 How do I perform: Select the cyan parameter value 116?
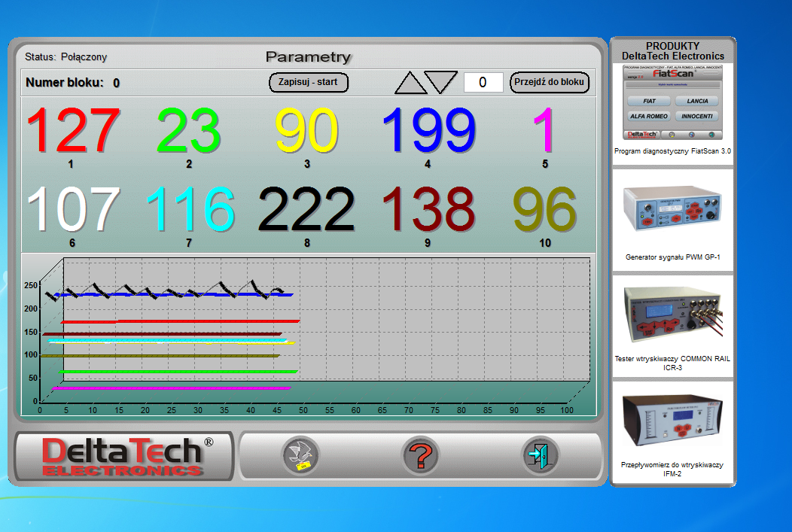[190, 208]
